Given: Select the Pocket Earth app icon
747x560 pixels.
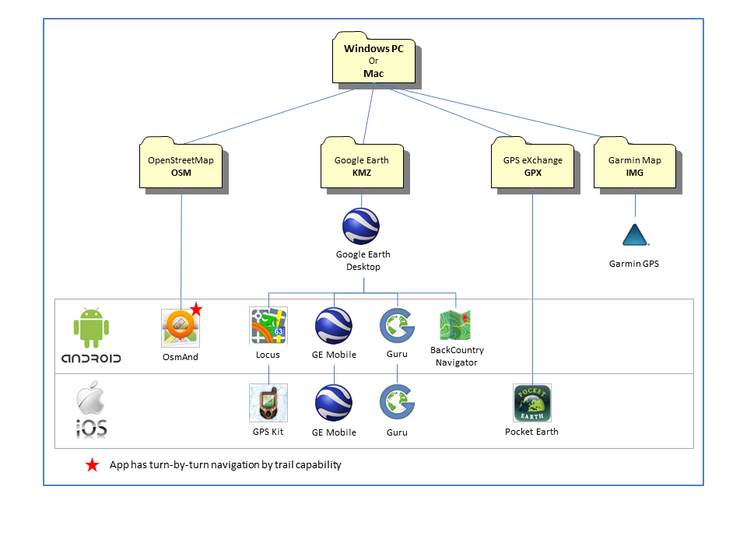Looking at the screenshot, I should tap(532, 403).
